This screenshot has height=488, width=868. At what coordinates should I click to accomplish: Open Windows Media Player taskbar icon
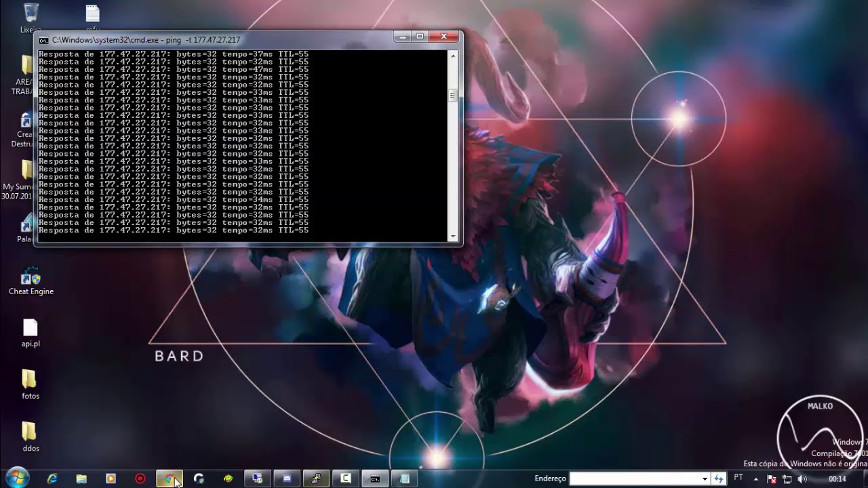(x=111, y=479)
